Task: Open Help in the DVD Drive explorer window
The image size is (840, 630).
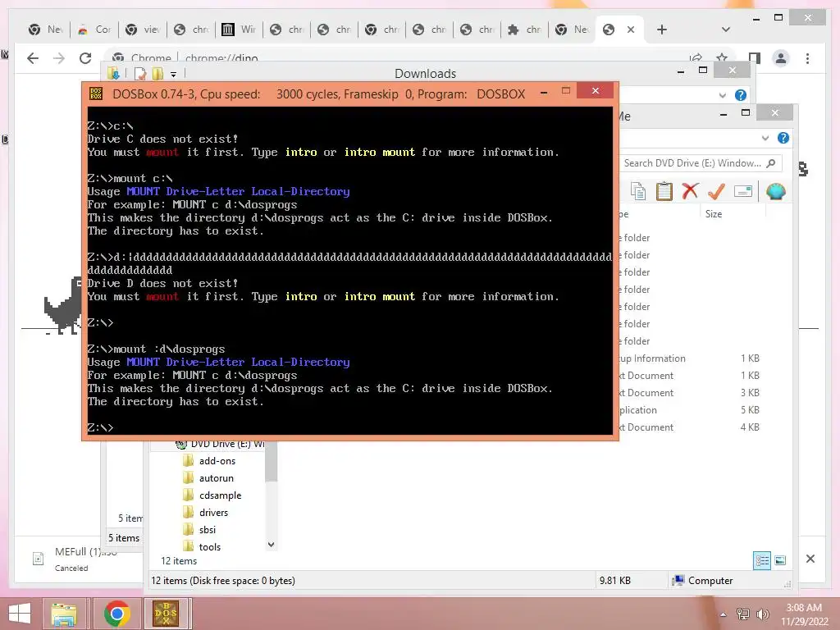Action: tap(783, 138)
